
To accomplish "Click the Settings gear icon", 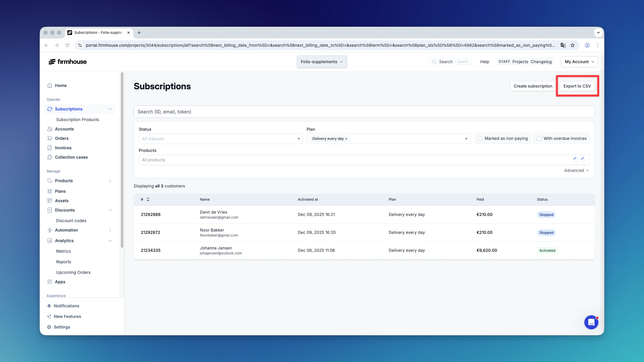I will click(49, 327).
